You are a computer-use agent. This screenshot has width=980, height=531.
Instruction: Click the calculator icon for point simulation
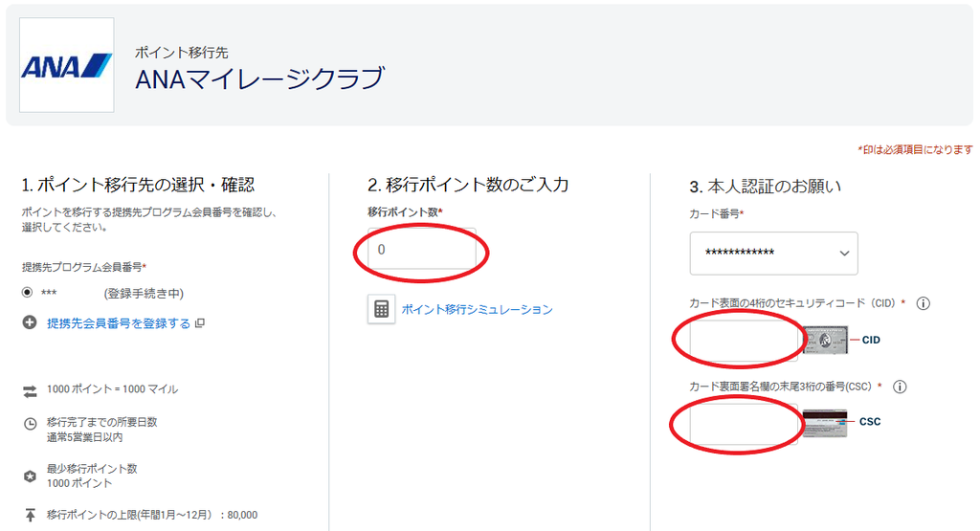381,309
